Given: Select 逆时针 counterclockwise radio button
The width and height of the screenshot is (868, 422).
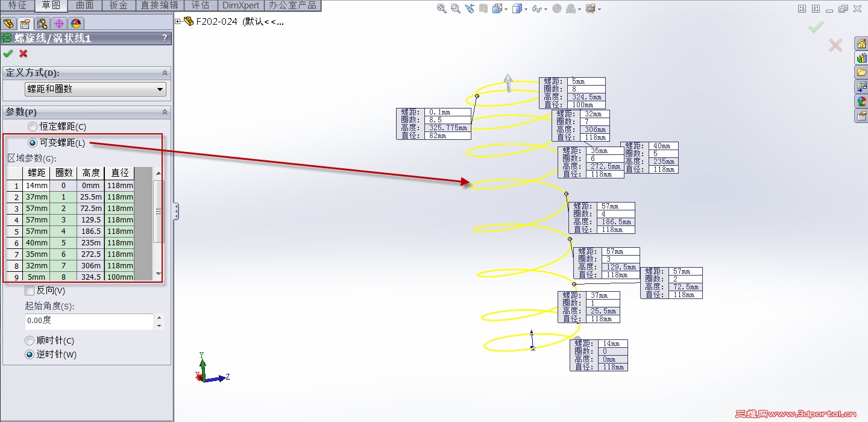Looking at the screenshot, I should click(29, 354).
